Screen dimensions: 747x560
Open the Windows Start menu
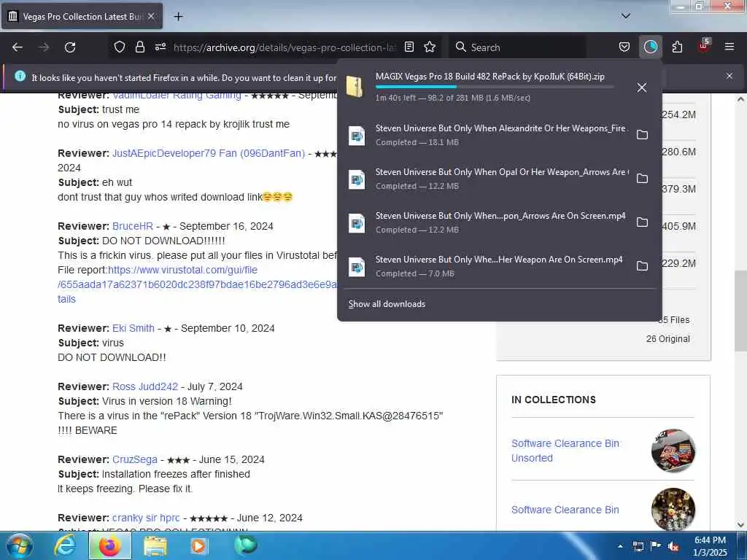pyautogui.click(x=19, y=545)
